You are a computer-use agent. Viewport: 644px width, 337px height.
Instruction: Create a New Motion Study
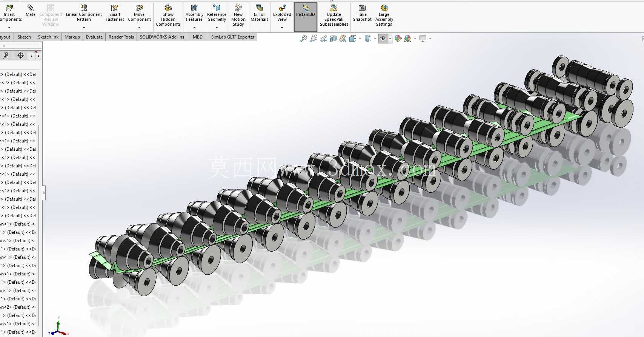click(x=238, y=15)
